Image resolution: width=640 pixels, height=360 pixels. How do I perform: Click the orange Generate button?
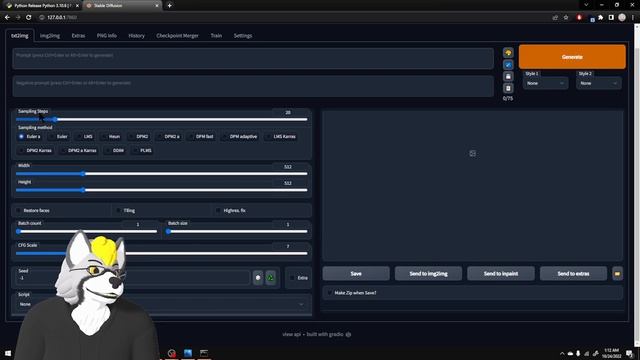572,57
